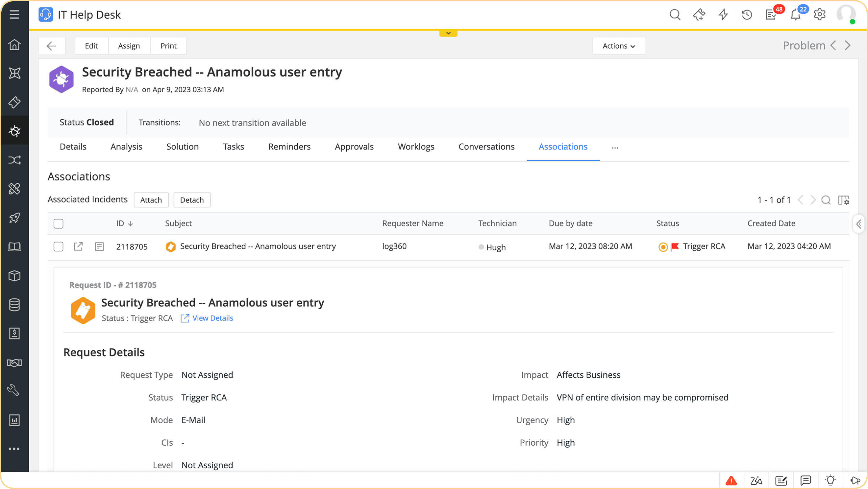868x489 pixels.
Task: Click the red alert icon in bottom bar
Action: [x=731, y=480]
